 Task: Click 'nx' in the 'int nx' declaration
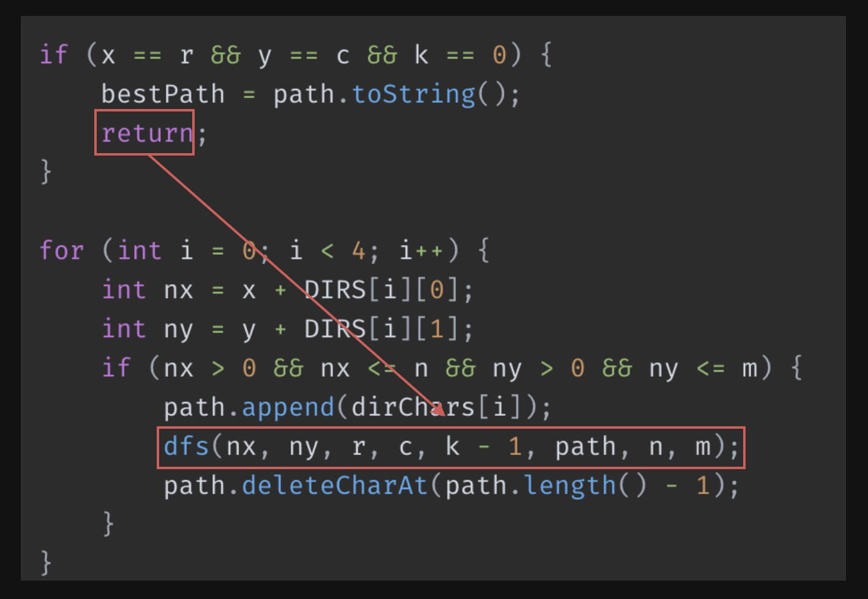(179, 290)
